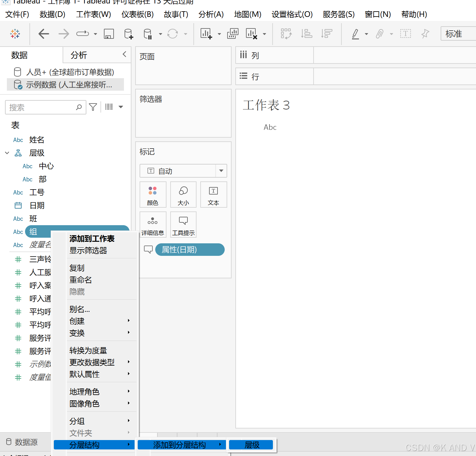Click the undo back arrow

click(44, 34)
